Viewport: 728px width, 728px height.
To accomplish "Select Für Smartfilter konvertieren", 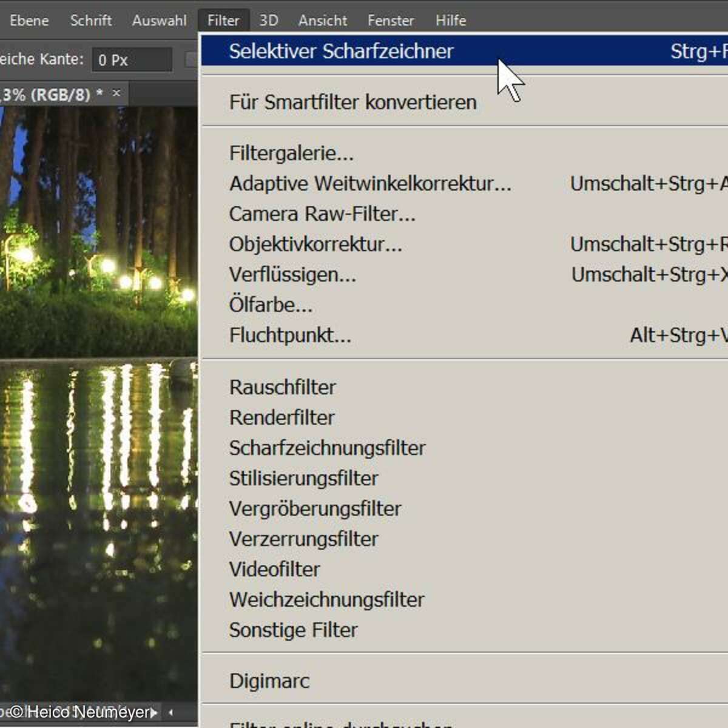I will (352, 103).
